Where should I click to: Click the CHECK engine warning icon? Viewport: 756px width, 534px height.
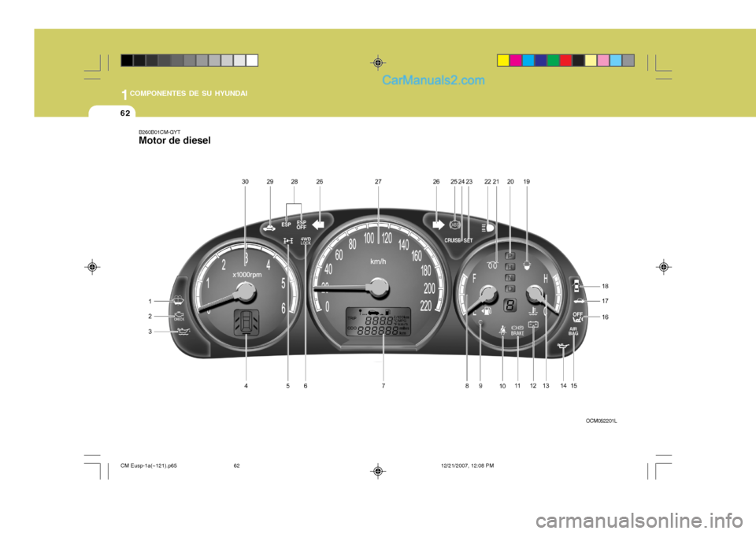pos(180,316)
